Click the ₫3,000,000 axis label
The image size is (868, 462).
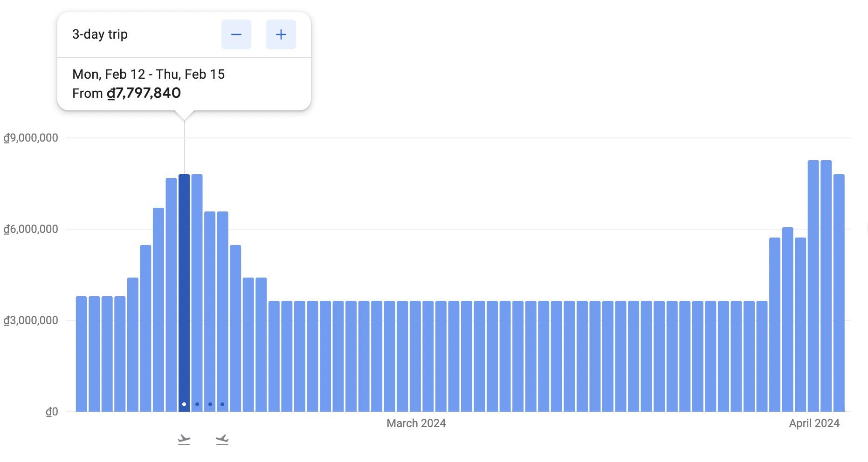click(x=31, y=320)
